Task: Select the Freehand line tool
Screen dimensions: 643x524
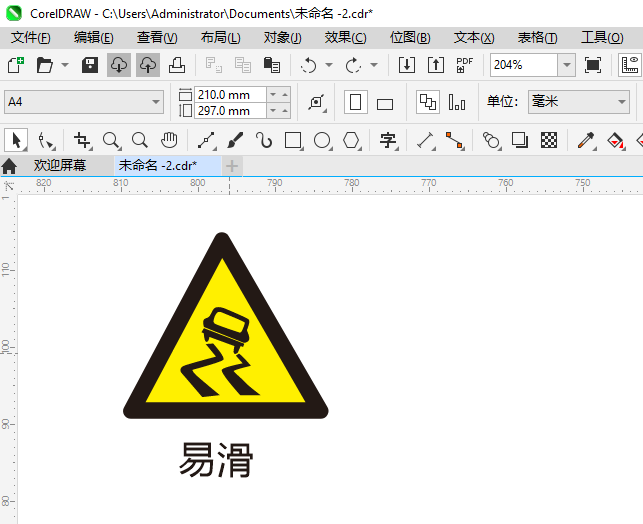Action: [x=207, y=141]
